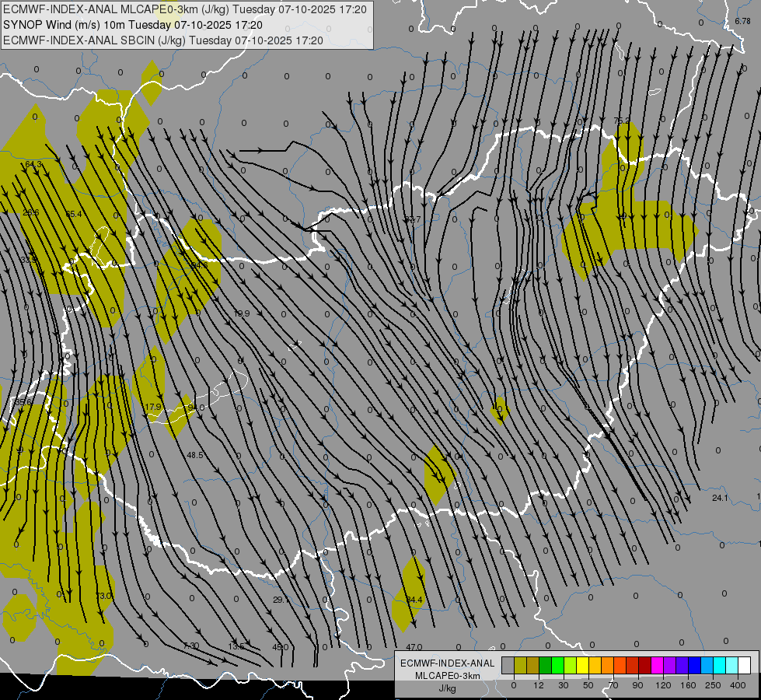Click the map value '17.9'
Viewport: 761px width, 700px height.
tap(153, 407)
